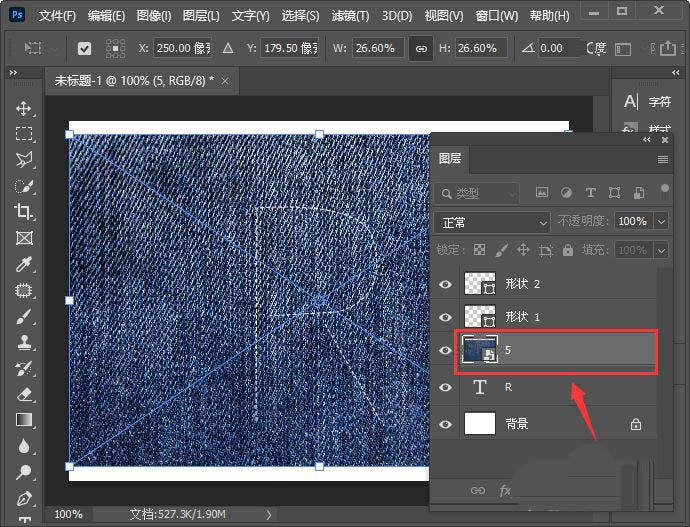Click link layers icon at panel bottom
Viewport: 690px width, 527px height.
pos(478,490)
